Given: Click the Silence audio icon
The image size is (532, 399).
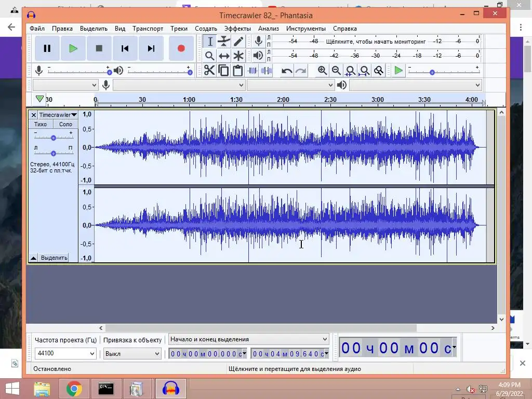Looking at the screenshot, I should 267,71.
